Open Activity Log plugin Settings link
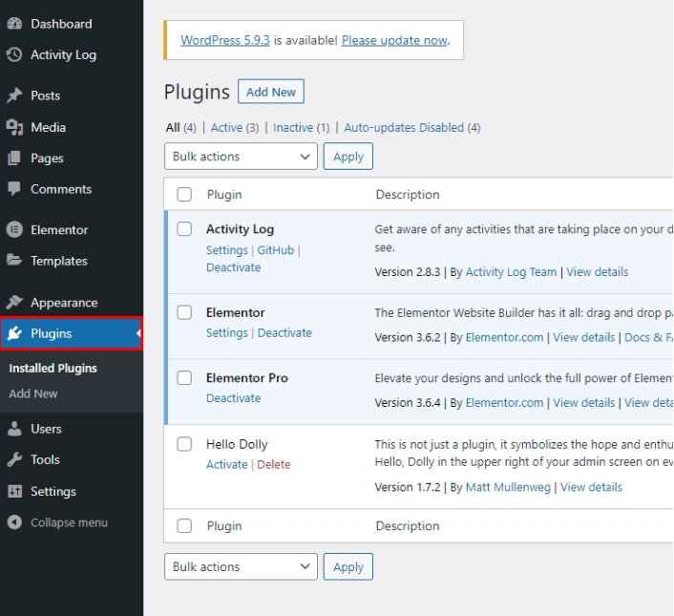This screenshot has width=674, height=616. click(x=227, y=250)
